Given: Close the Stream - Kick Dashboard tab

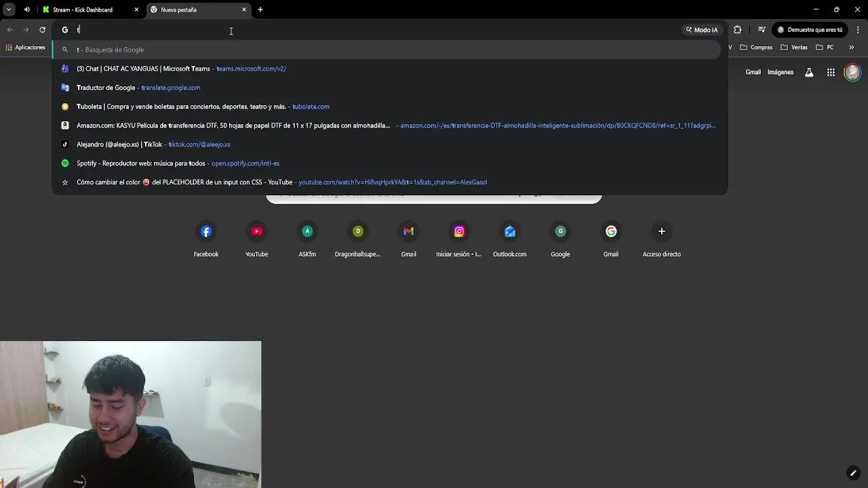Looking at the screenshot, I should click(136, 9).
